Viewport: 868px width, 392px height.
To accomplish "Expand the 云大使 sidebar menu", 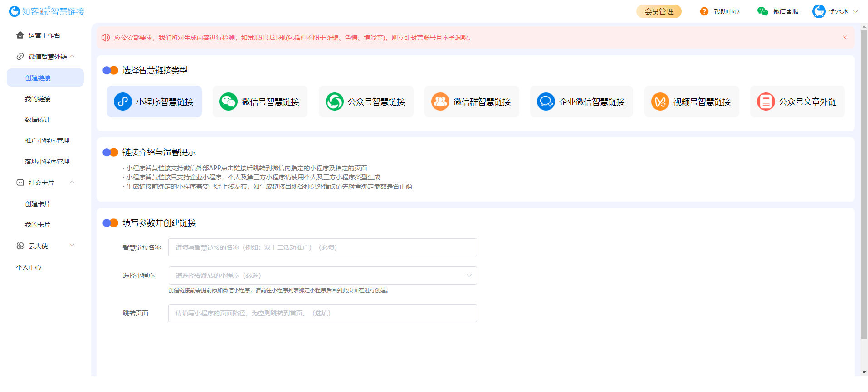I will [72, 246].
